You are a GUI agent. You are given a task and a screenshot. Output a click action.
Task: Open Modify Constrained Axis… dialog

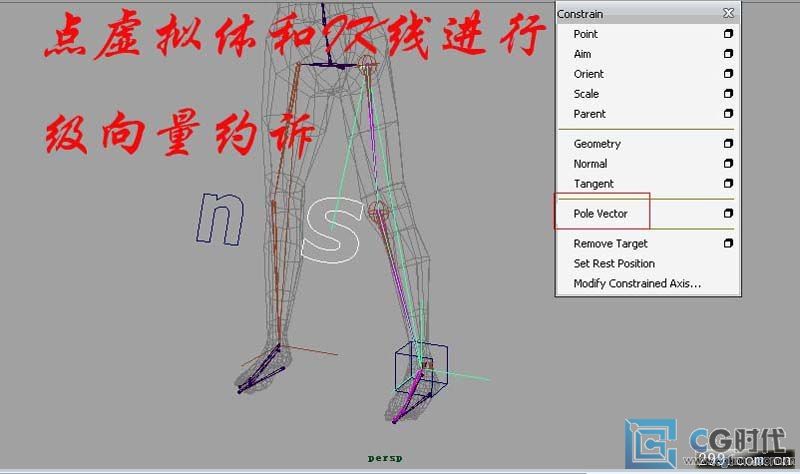pyautogui.click(x=637, y=284)
